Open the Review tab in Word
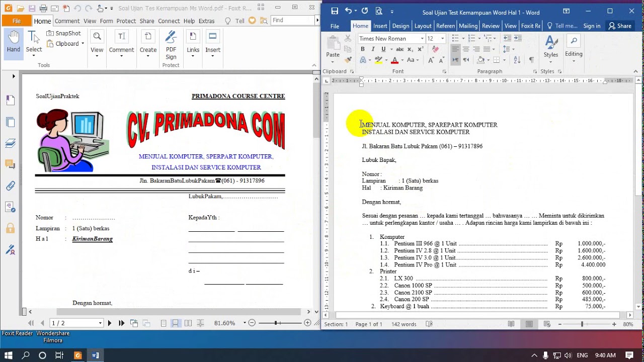This screenshot has height=362, width=644. pos(491,26)
